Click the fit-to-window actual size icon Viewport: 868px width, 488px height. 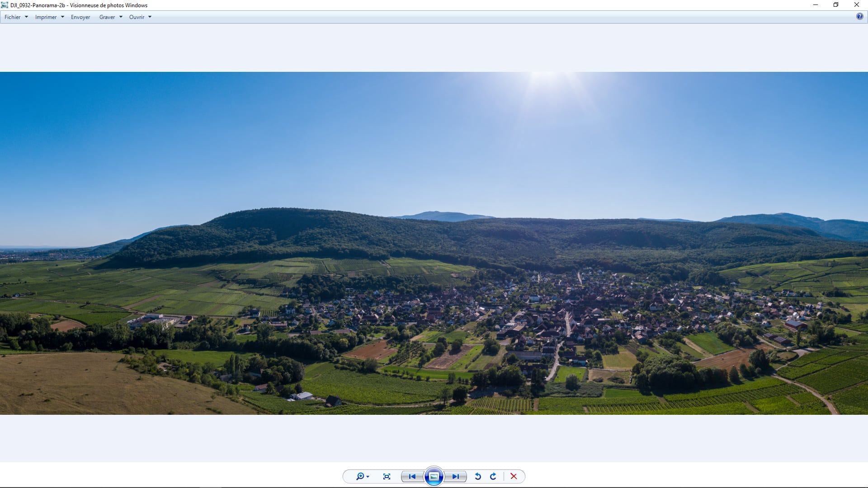tap(387, 476)
